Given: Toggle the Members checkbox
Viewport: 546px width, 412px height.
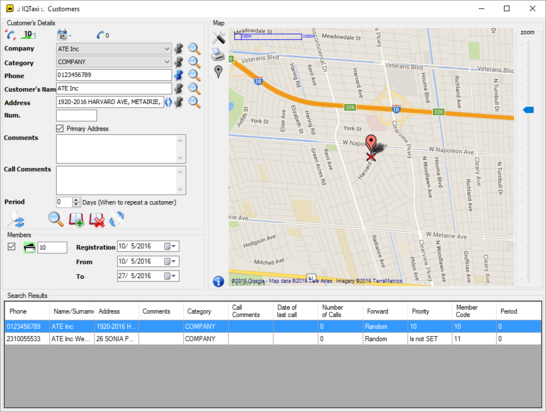Looking at the screenshot, I should pyautogui.click(x=11, y=247).
